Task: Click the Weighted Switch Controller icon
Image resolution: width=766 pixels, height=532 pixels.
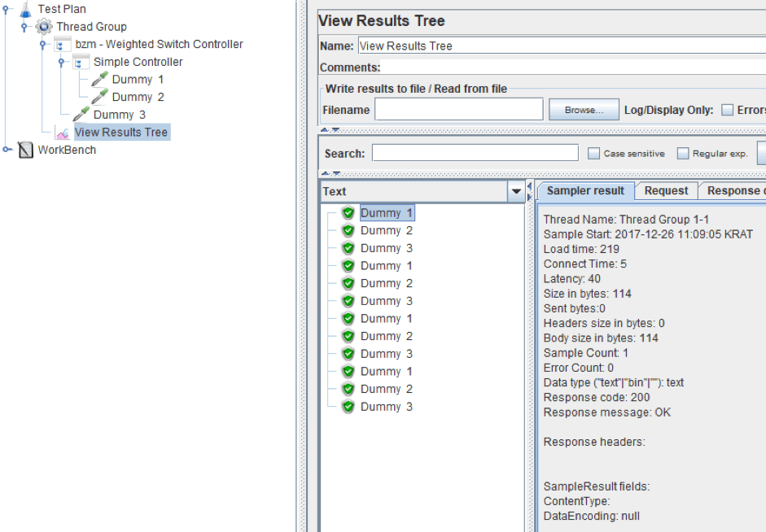Action: click(x=62, y=45)
